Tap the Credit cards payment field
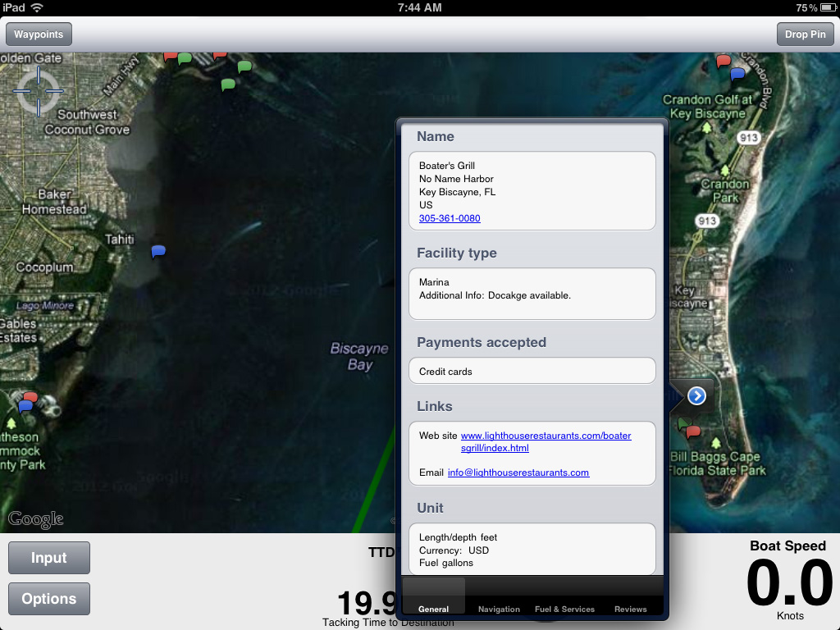 click(532, 372)
